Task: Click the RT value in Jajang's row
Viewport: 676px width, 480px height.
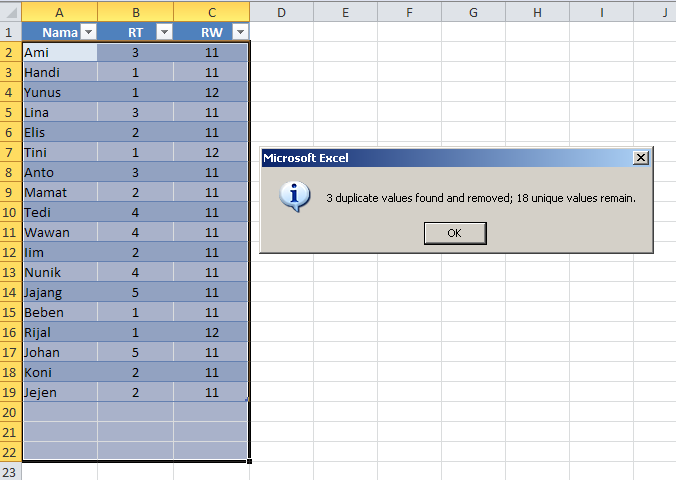Action: (x=135, y=292)
